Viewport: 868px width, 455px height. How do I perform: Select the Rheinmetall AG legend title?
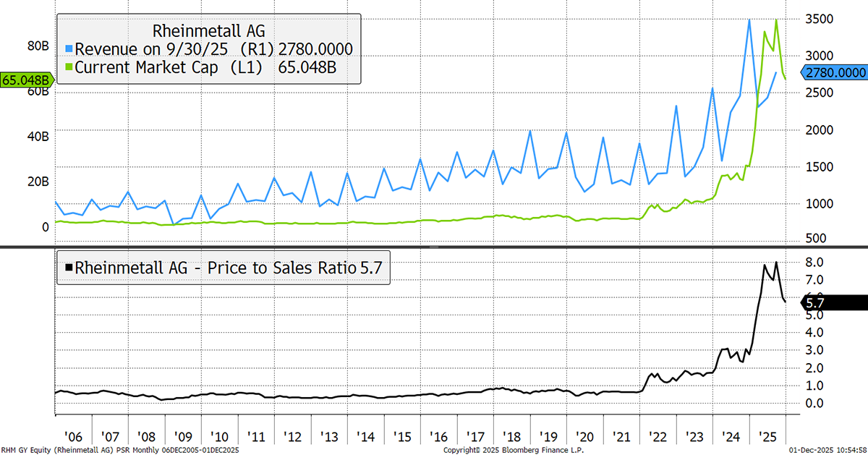(x=210, y=31)
